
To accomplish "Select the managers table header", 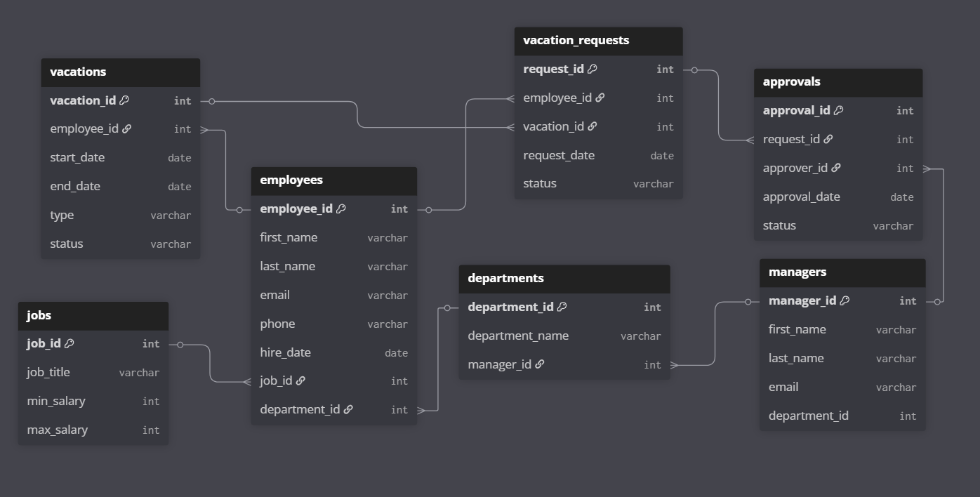I will click(x=842, y=272).
